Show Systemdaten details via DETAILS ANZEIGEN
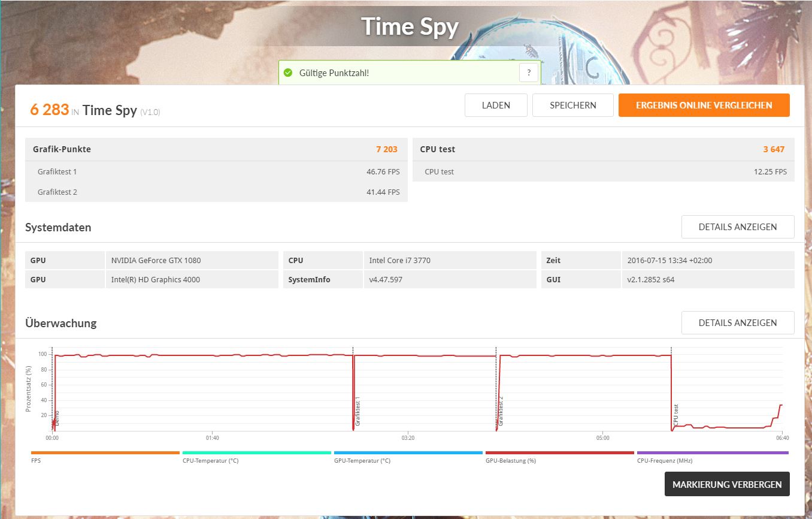Viewport: 812px width, 519px height. 738,227
